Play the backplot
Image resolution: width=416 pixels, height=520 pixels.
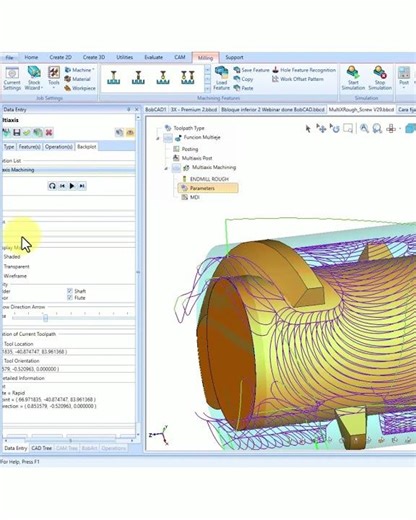coord(72,186)
